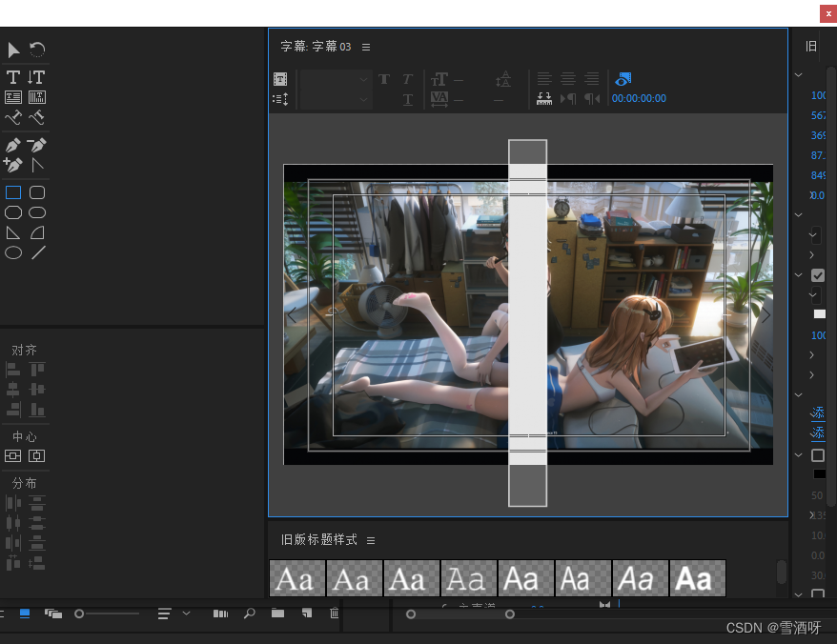Select the Rounded Rectangle pill tool
Viewport: 837px width, 644px height.
pos(37,212)
